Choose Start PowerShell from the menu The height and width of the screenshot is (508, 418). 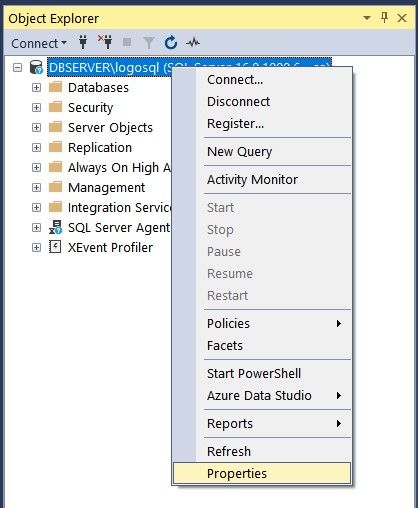pos(262,374)
